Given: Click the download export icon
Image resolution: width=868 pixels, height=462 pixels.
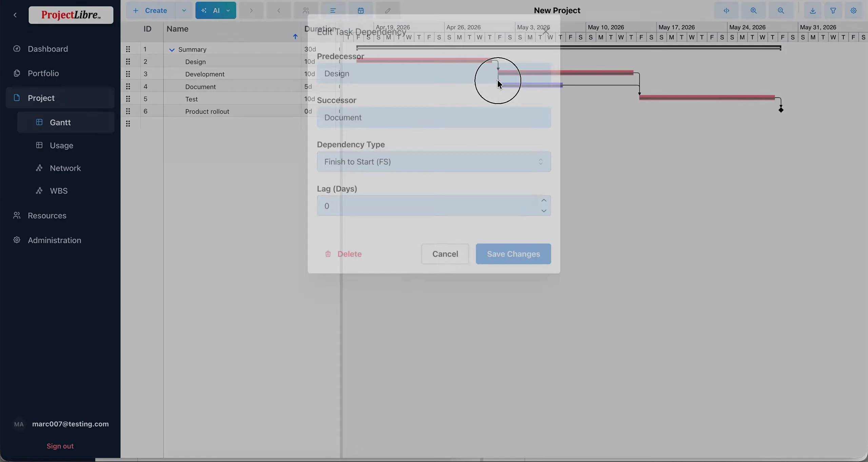Looking at the screenshot, I should (813, 11).
